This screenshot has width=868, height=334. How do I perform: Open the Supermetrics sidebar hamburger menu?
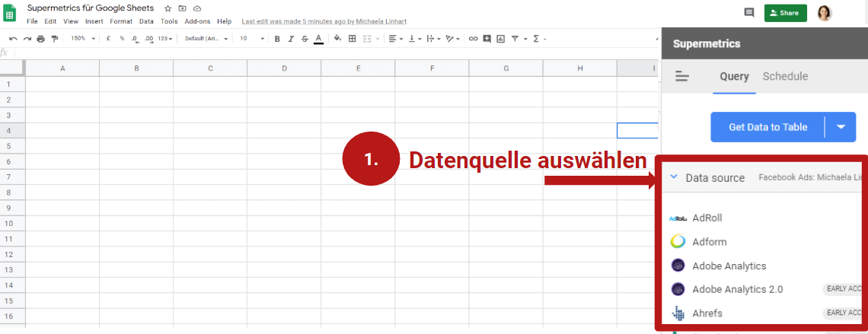[x=682, y=77]
